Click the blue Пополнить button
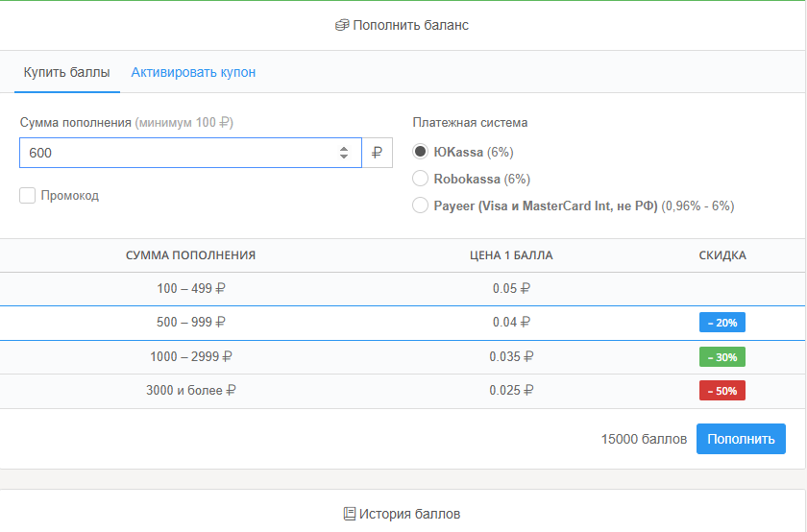 pyautogui.click(x=741, y=439)
